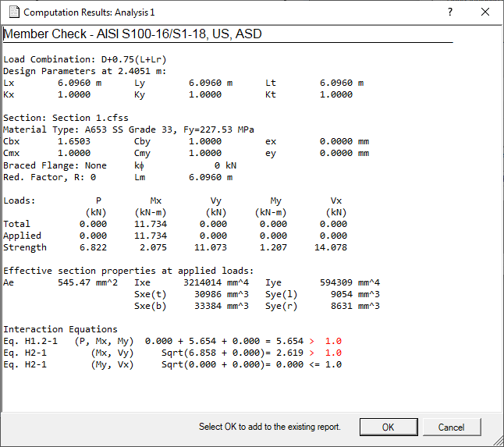Click the Load Combination D+0.75(L+Lr) line
504x447 pixels.
pyautogui.click(x=84, y=59)
